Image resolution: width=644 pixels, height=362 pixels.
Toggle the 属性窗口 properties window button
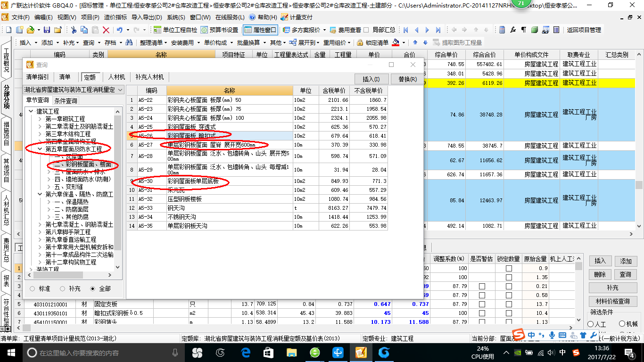[260, 30]
